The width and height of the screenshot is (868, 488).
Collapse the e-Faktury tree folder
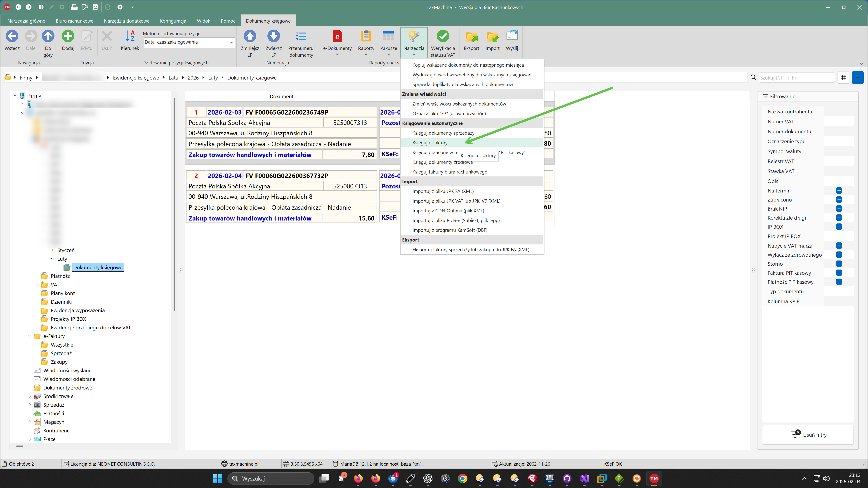pyautogui.click(x=30, y=336)
